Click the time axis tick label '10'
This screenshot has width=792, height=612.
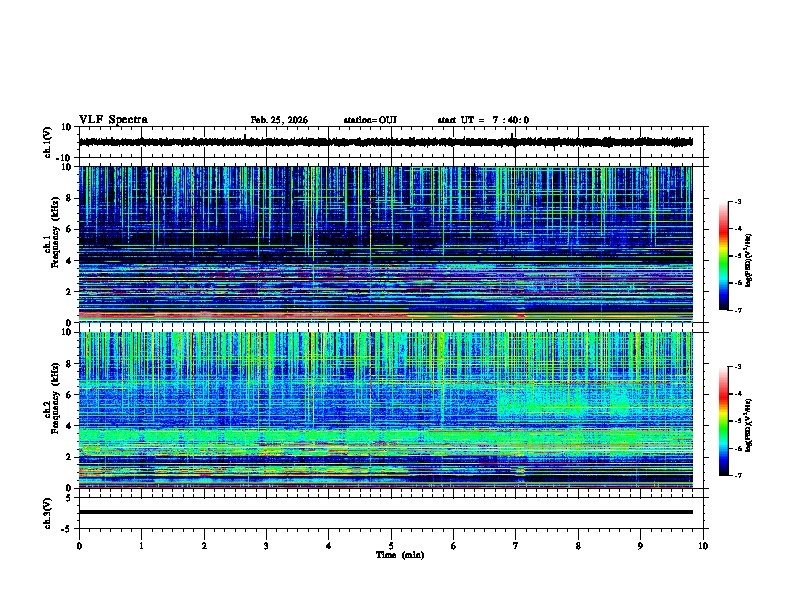coord(703,546)
